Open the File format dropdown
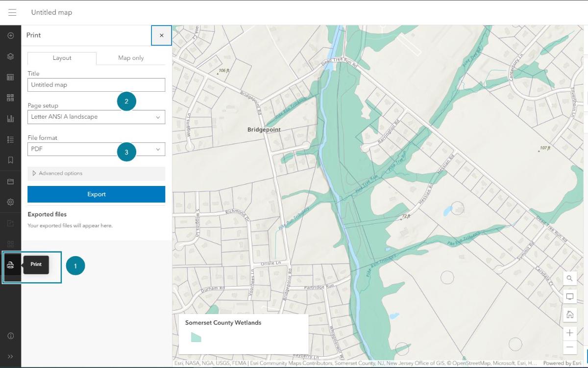This screenshot has width=588, height=368. pyautogui.click(x=96, y=149)
